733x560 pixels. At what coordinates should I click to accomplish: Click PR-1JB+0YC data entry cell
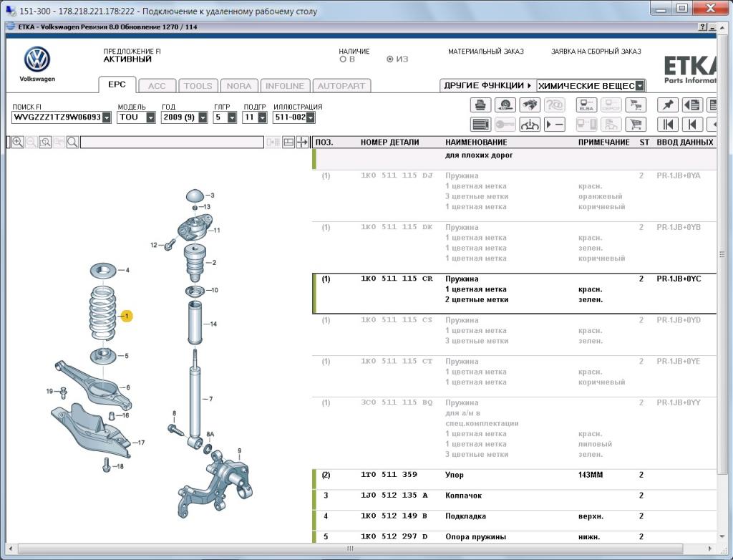click(x=679, y=279)
